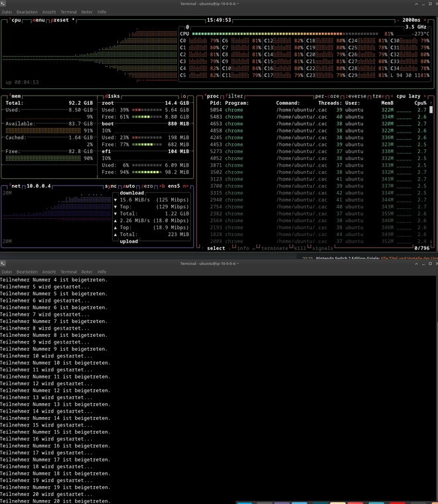Click left arrow before cpu lazy sorting
The height and width of the screenshot is (504, 438).
[392, 95]
